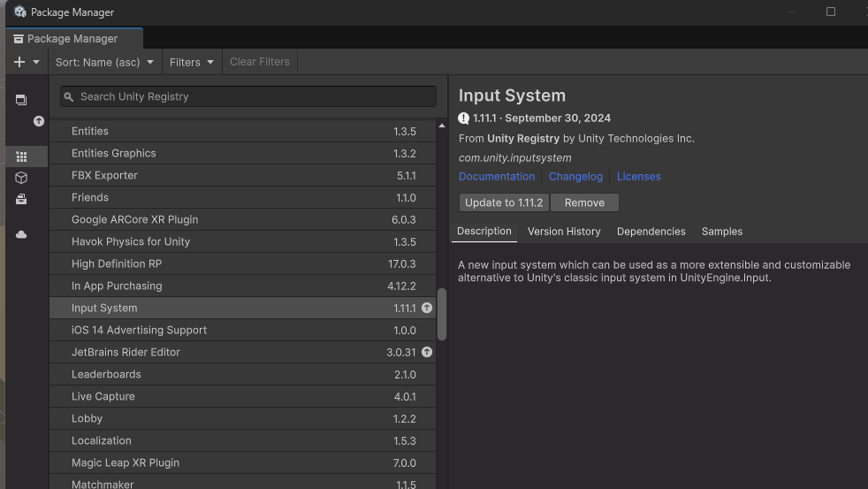Click the Unity logo in title bar

click(20, 11)
